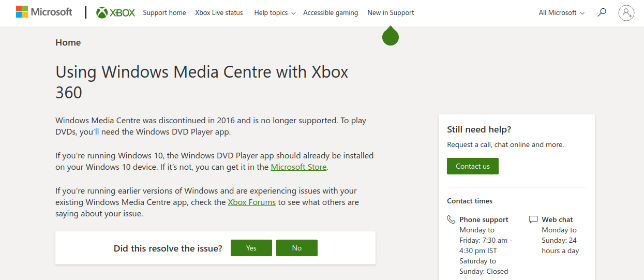
Task: Answer No to resolve question
Action: [297, 248]
